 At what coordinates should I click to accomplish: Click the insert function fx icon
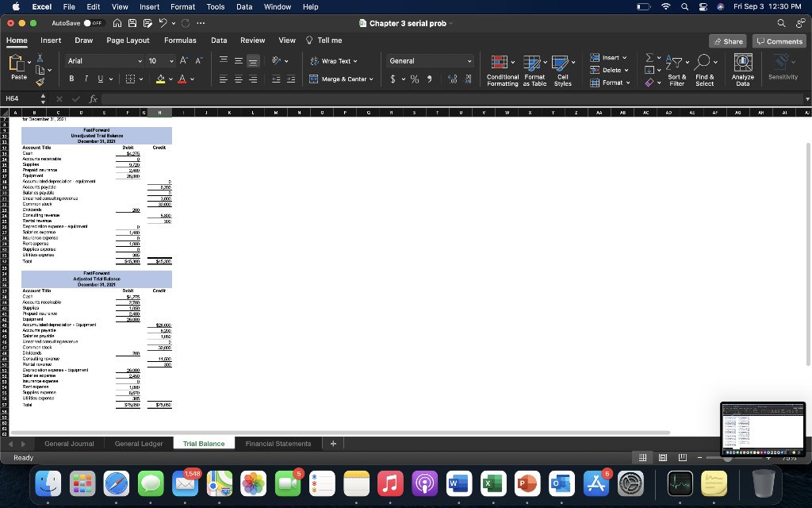(94, 98)
